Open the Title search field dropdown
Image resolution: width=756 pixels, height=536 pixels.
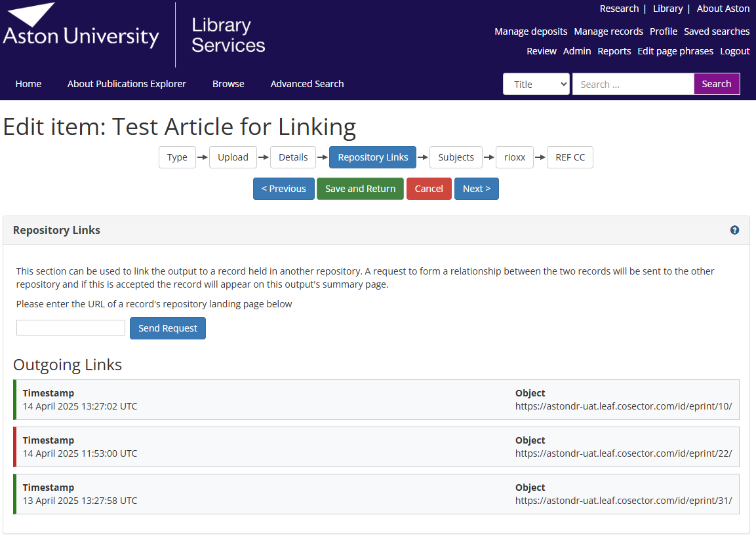(x=536, y=84)
